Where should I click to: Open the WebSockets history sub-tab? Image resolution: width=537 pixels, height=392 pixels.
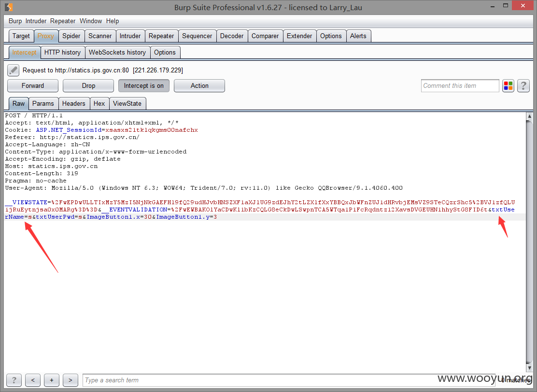[x=117, y=53]
